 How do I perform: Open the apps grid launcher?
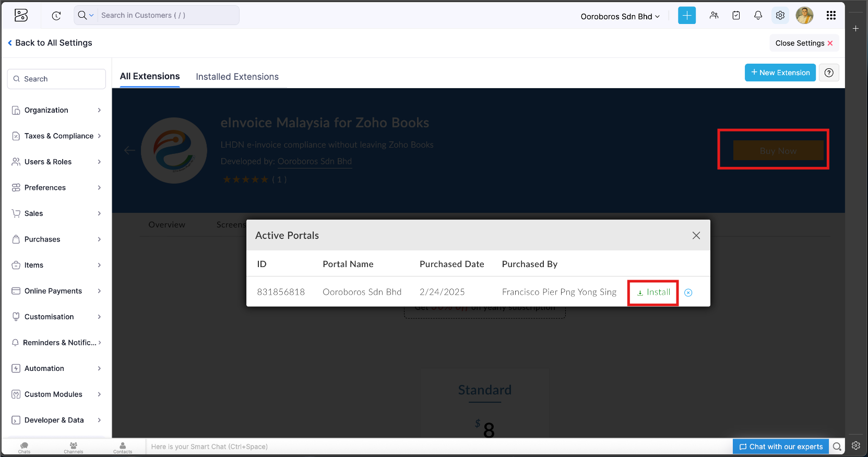coord(831,16)
